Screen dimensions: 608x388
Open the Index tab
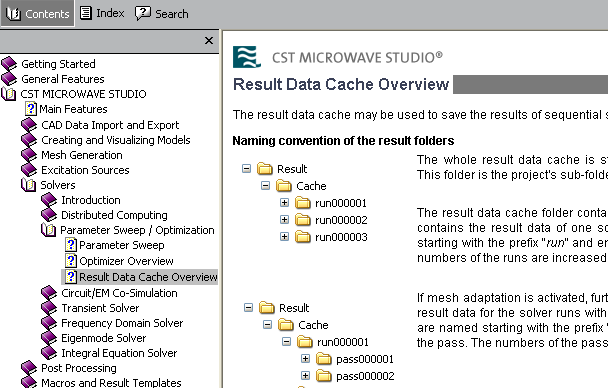tap(102, 14)
